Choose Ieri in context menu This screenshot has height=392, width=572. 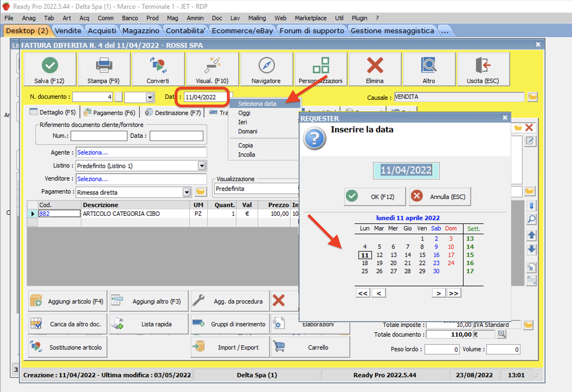243,122
